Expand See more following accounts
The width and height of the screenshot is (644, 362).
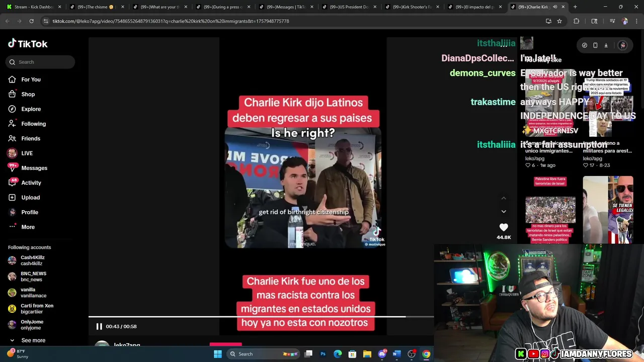tap(33, 340)
